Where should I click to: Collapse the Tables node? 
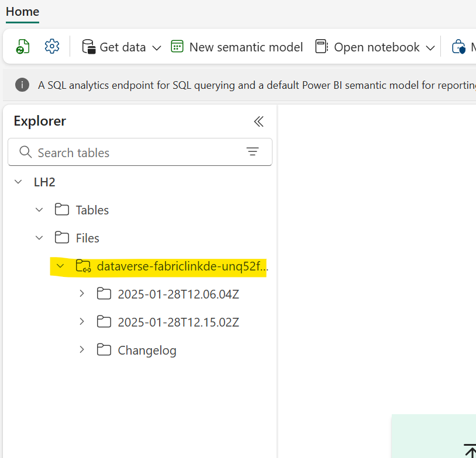(39, 210)
